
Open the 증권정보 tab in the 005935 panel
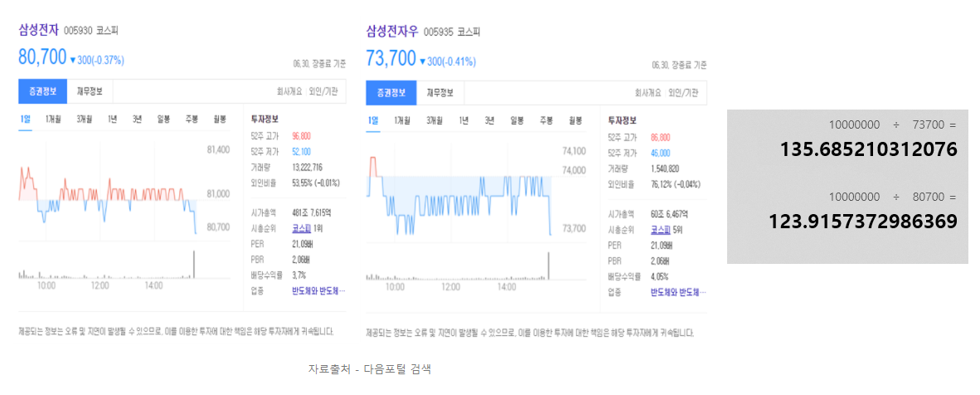tap(391, 93)
